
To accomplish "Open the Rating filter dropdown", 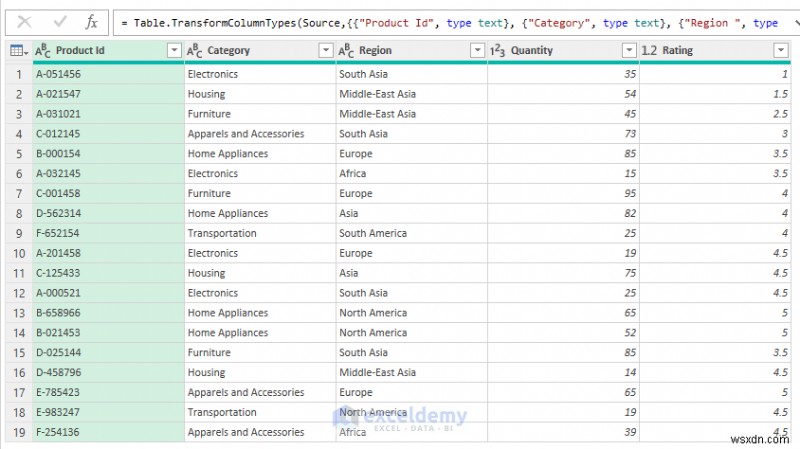I will pos(781,50).
